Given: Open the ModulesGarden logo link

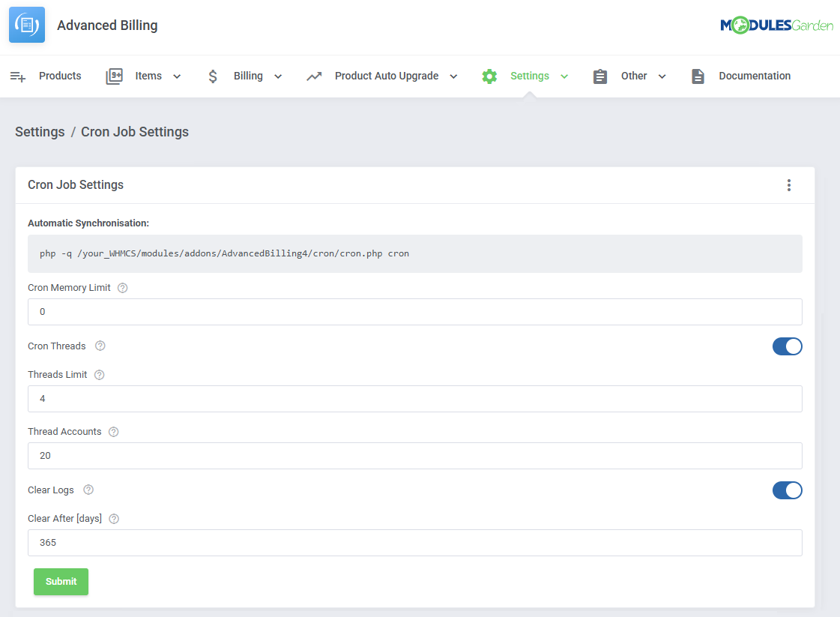Looking at the screenshot, I should click(776, 25).
